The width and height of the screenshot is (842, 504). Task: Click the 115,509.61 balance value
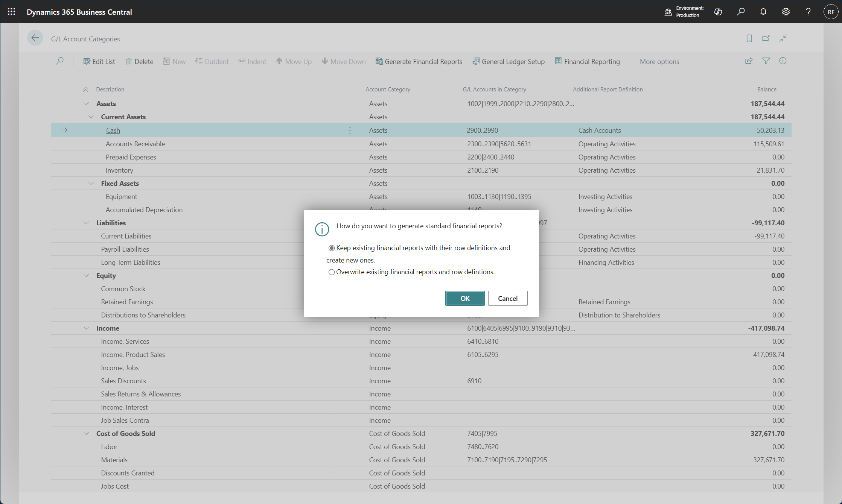769,144
